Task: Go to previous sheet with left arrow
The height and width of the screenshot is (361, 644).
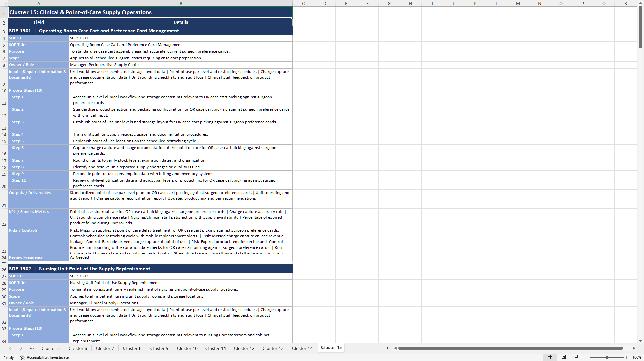Action: pyautogui.click(x=10, y=348)
